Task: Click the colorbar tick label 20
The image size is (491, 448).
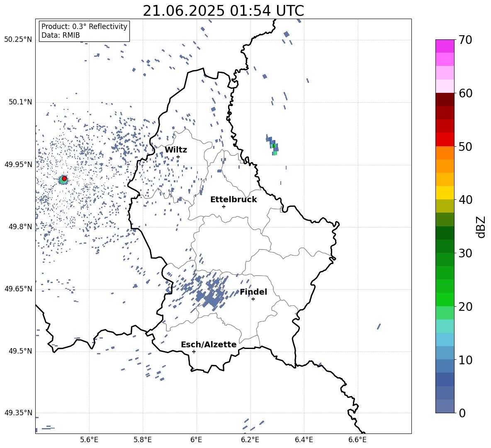Action: click(x=465, y=307)
